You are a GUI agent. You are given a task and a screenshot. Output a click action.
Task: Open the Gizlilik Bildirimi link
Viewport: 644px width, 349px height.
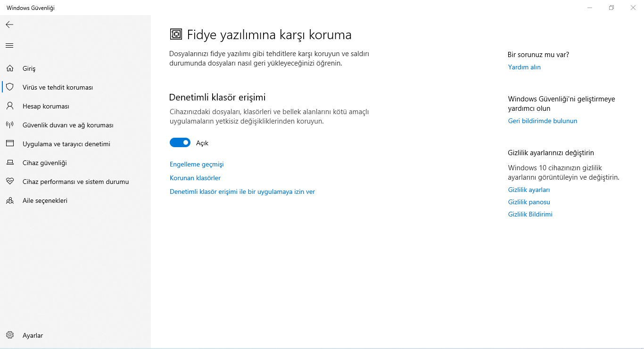click(x=530, y=214)
